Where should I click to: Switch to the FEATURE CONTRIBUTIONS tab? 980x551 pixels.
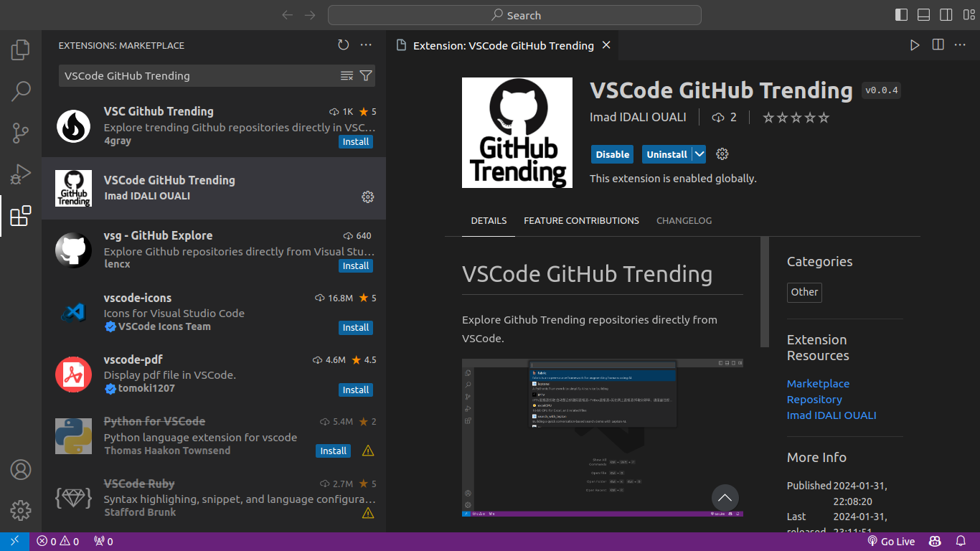(x=581, y=221)
